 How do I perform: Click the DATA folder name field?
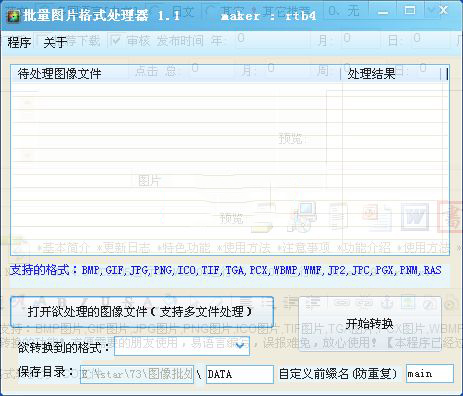[x=240, y=374]
